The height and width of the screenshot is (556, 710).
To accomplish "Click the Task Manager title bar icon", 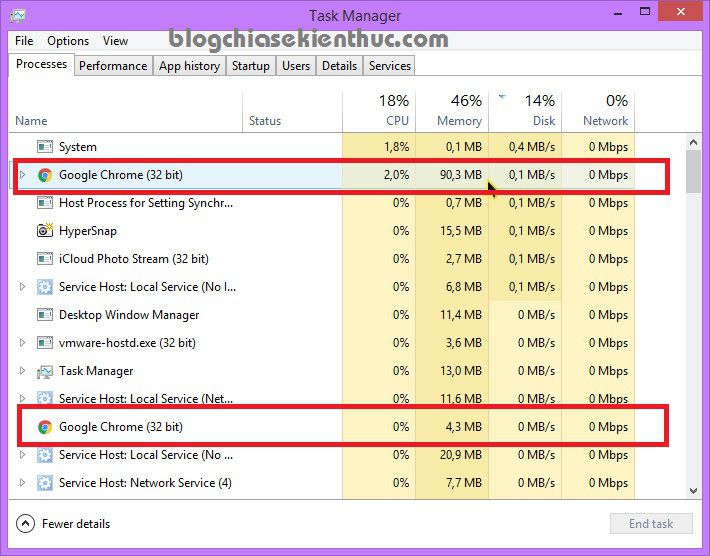I will 18,16.
